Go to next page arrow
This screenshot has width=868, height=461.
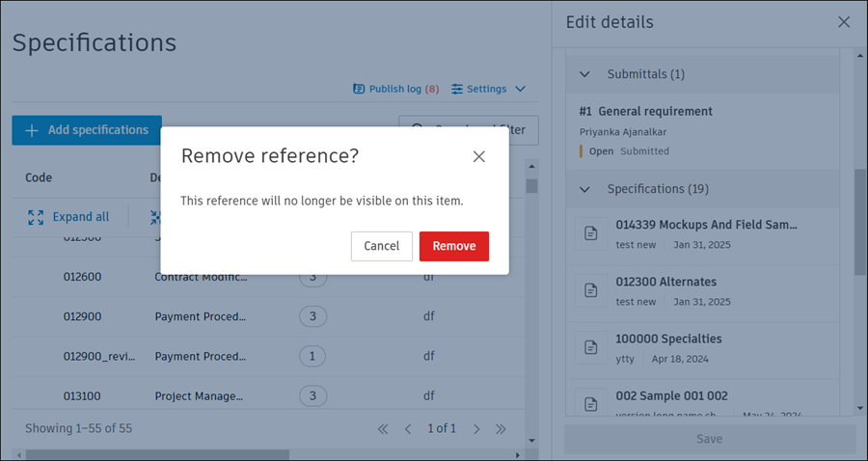pyautogui.click(x=476, y=428)
